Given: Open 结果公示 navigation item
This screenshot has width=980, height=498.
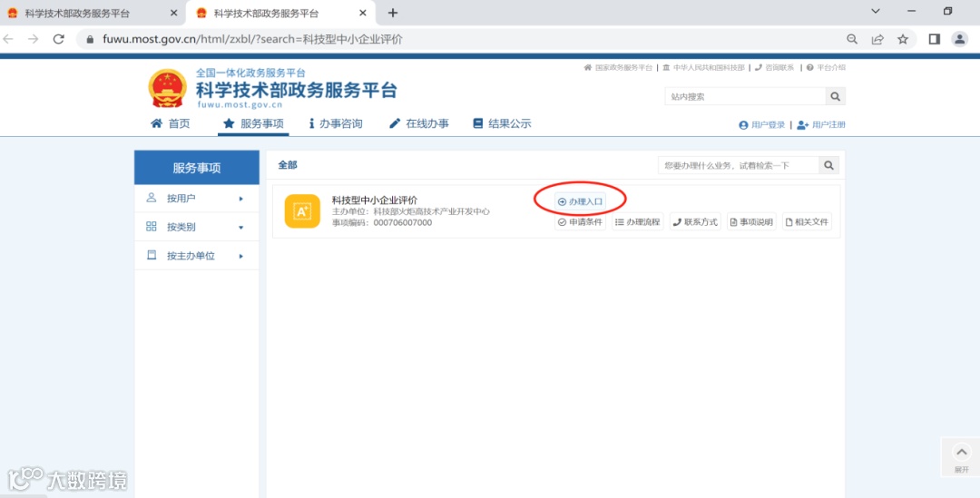Looking at the screenshot, I should [502, 123].
